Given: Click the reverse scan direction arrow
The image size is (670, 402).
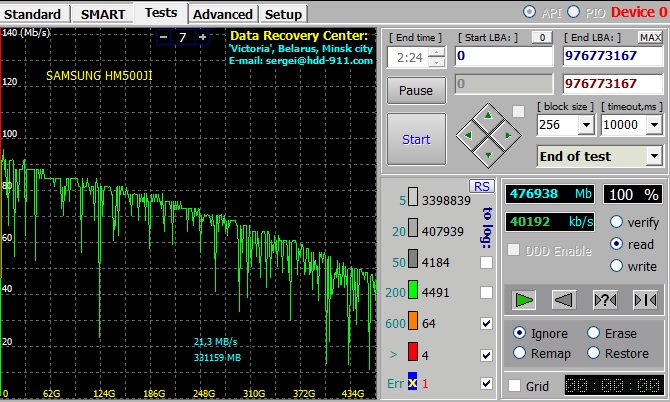Looking at the screenshot, I should coord(564,299).
